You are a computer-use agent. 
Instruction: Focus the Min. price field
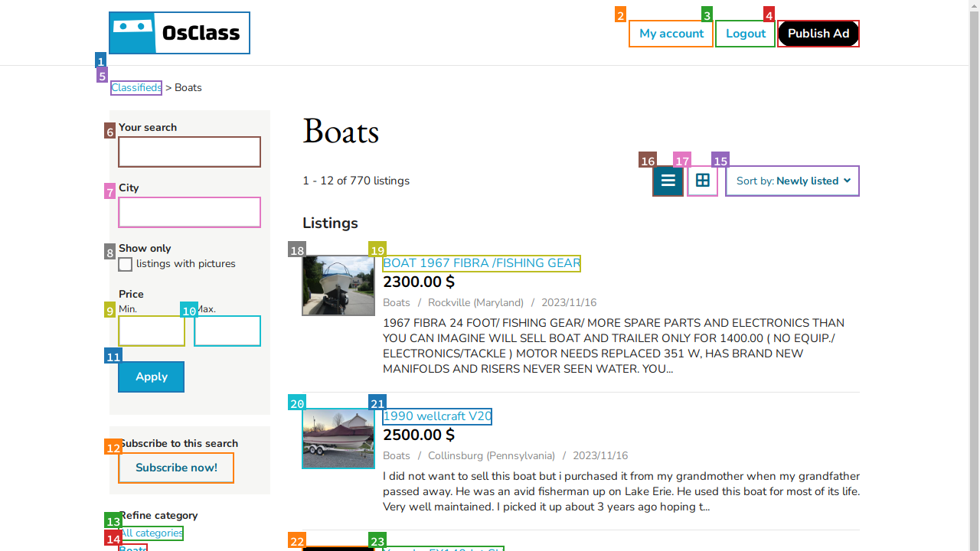[x=152, y=331]
